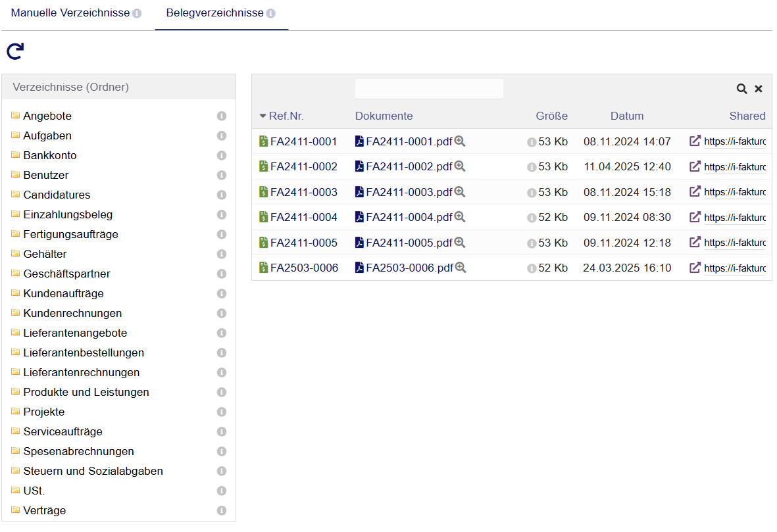Click the invoice icon beside FA2411-0005

coord(264,243)
